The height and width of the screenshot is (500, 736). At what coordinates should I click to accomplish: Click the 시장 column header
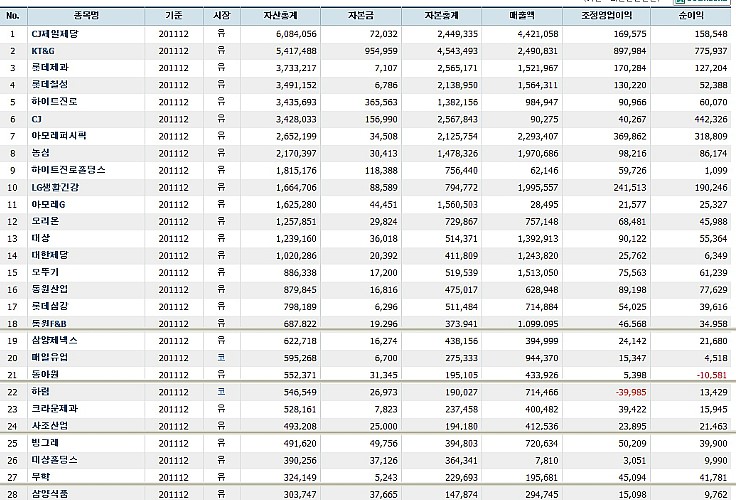[x=222, y=15]
